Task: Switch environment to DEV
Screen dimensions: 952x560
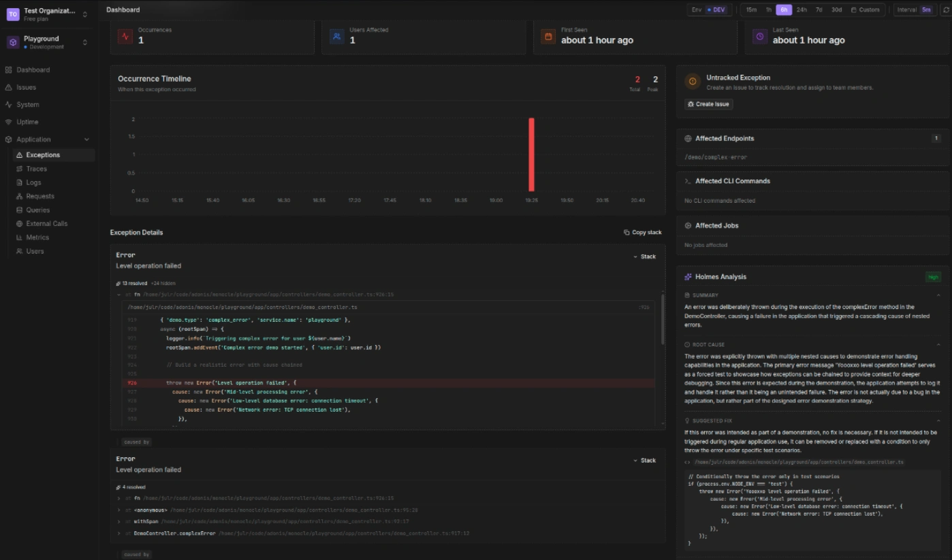Action: coord(715,10)
